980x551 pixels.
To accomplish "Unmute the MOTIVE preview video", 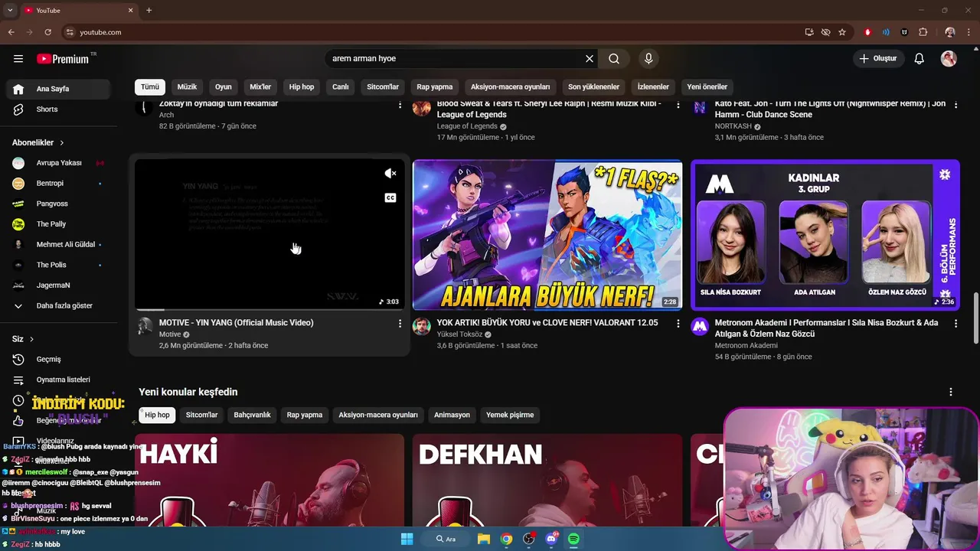I will click(390, 174).
